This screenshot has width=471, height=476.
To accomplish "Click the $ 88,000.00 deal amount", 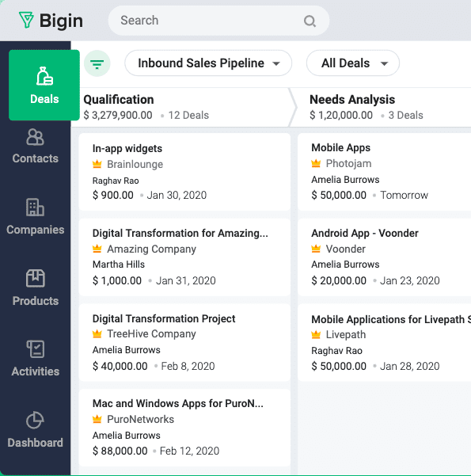I will click(x=120, y=451).
